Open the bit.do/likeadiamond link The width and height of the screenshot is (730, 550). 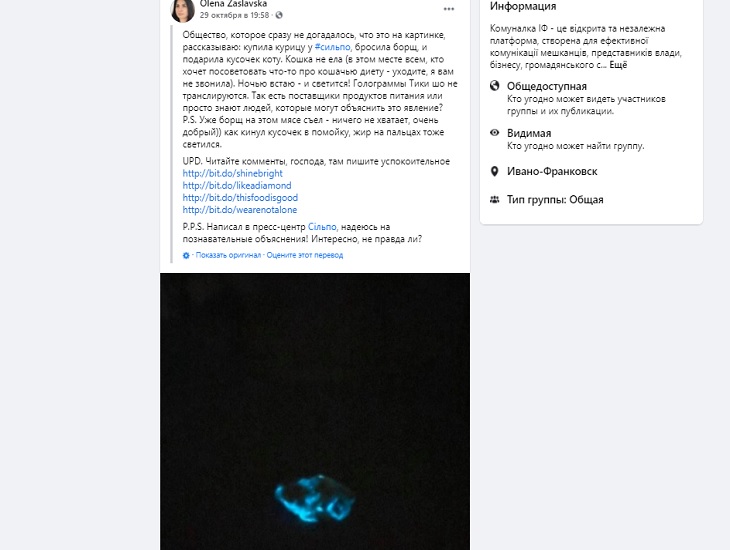[x=237, y=185]
